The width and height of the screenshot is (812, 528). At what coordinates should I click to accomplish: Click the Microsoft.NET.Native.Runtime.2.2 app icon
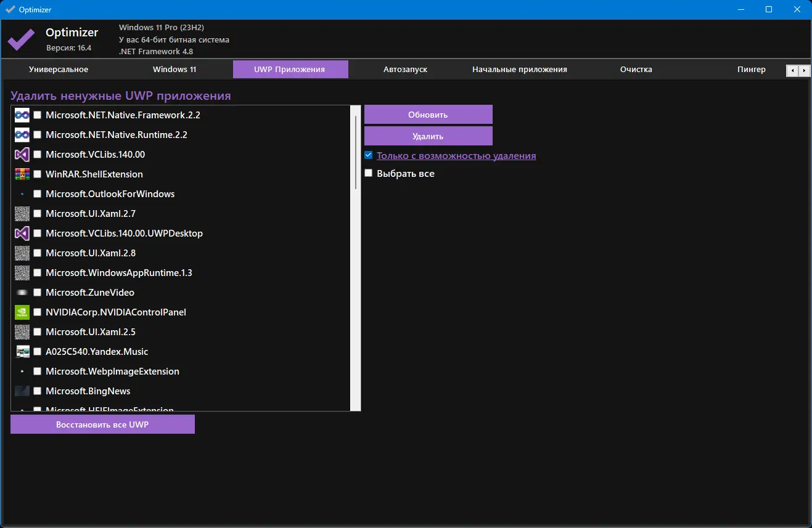coord(22,134)
